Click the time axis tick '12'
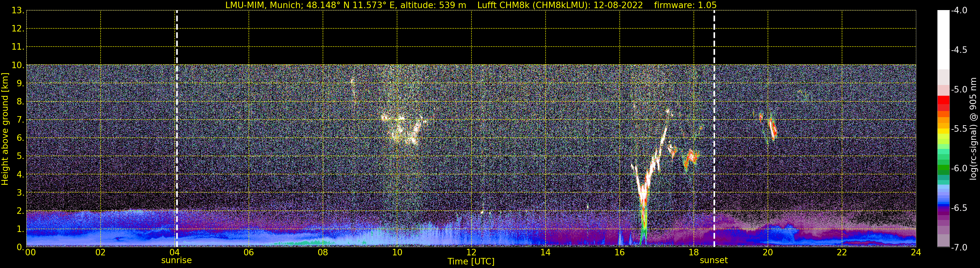This screenshot has width=980, height=268. click(x=471, y=252)
